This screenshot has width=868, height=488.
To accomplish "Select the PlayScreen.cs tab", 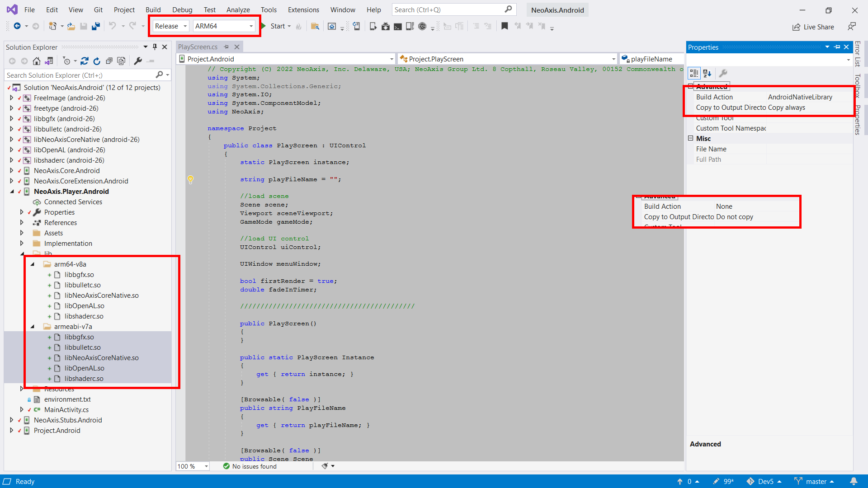I will pyautogui.click(x=198, y=47).
